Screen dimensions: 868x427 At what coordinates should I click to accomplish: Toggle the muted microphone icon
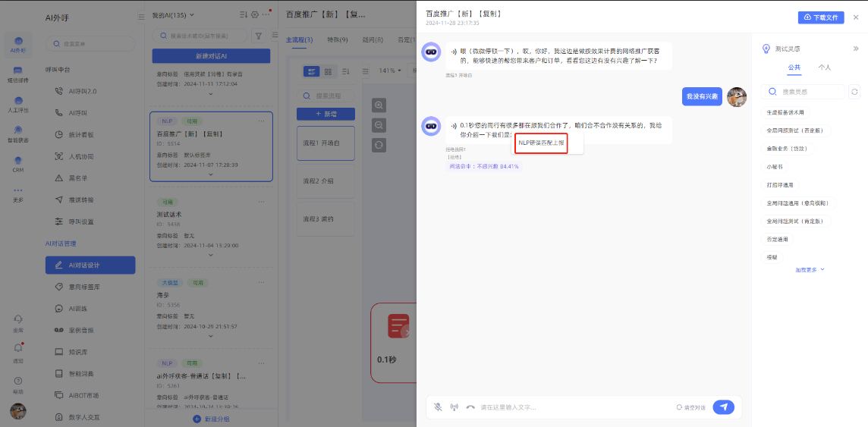[438, 407]
